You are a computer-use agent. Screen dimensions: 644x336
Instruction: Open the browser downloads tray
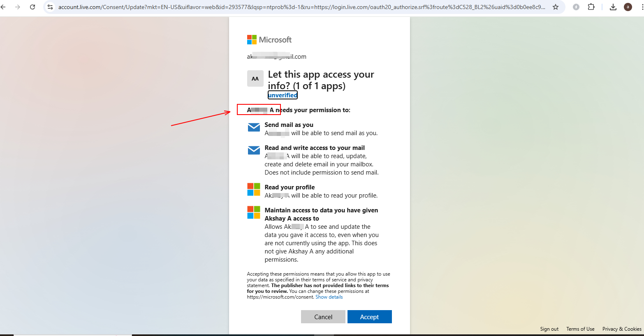click(x=613, y=7)
